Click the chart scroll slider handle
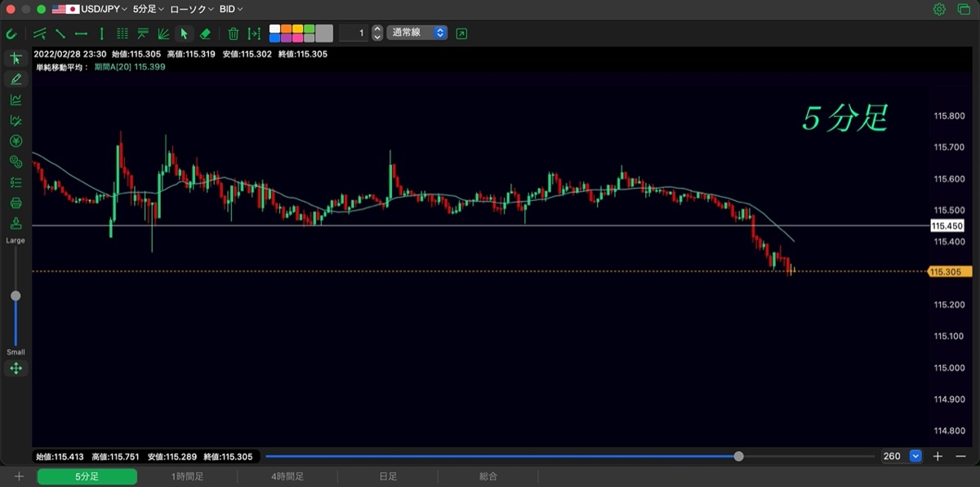Screen dimensions: 980x487 coord(739,456)
